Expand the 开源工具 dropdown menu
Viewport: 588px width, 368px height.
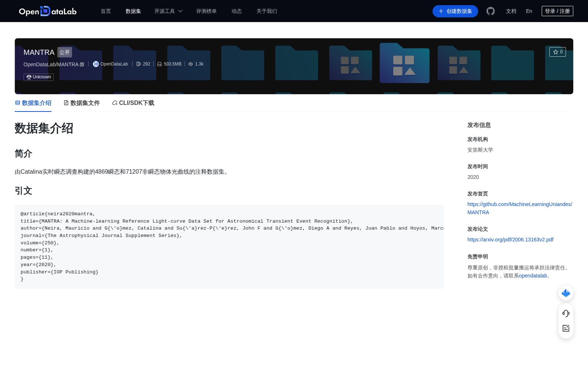click(168, 11)
